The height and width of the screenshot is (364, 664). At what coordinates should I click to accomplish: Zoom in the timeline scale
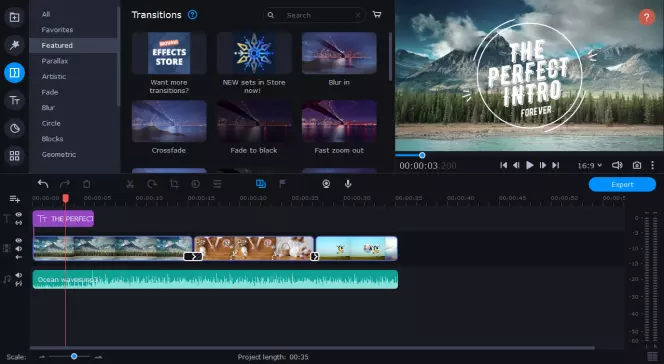tap(98, 357)
